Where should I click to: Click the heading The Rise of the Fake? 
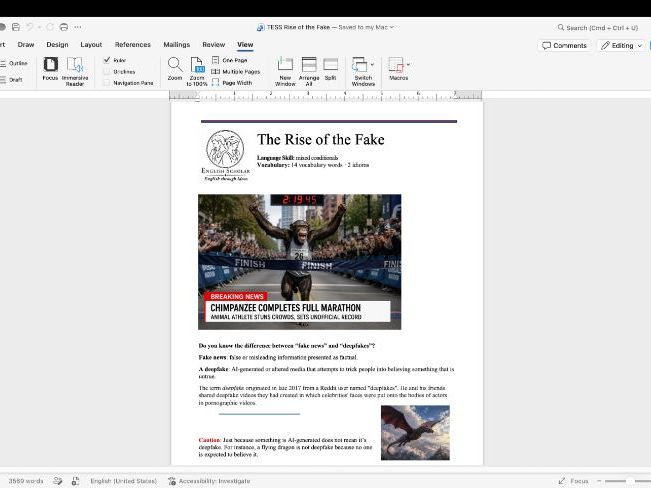(321, 140)
